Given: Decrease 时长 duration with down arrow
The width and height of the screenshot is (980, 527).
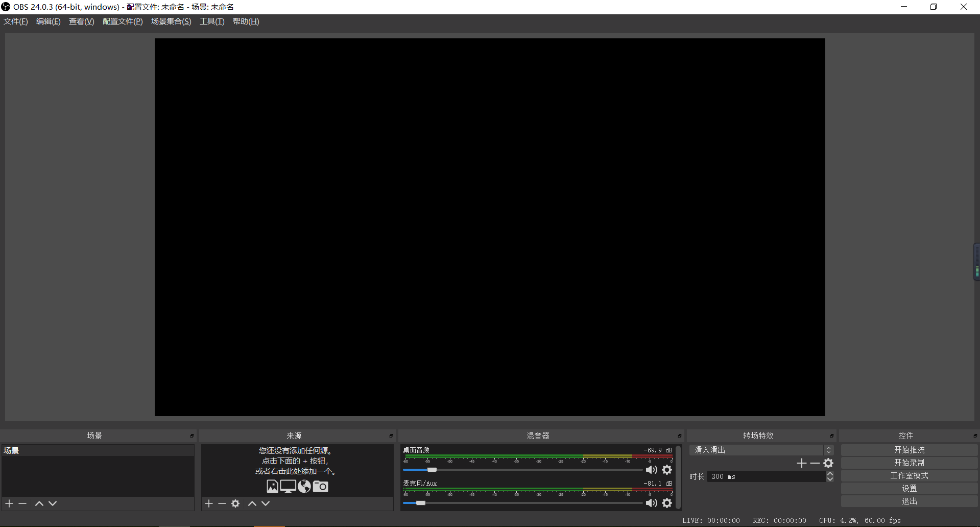Looking at the screenshot, I should pyautogui.click(x=830, y=479).
